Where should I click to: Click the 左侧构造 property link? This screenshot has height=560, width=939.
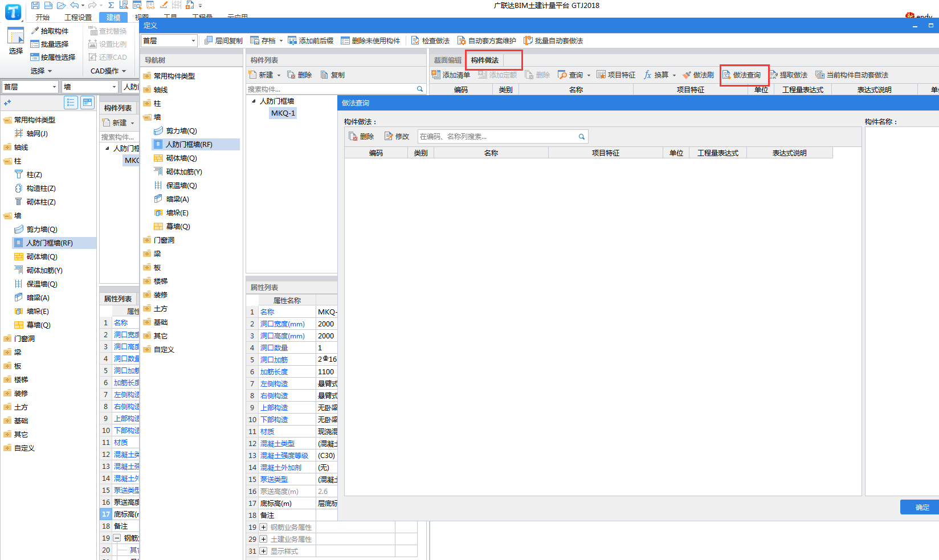coord(274,383)
